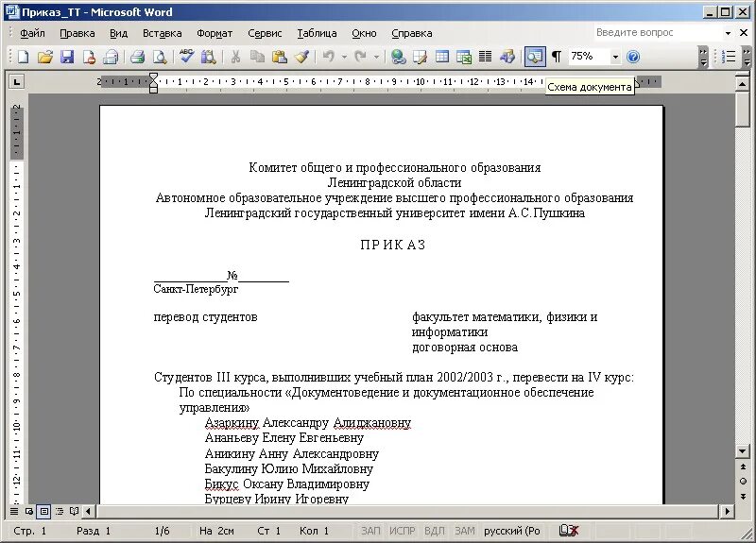The image size is (756, 543).
Task: Show the Tables and Borders toolbar
Action: 421,57
